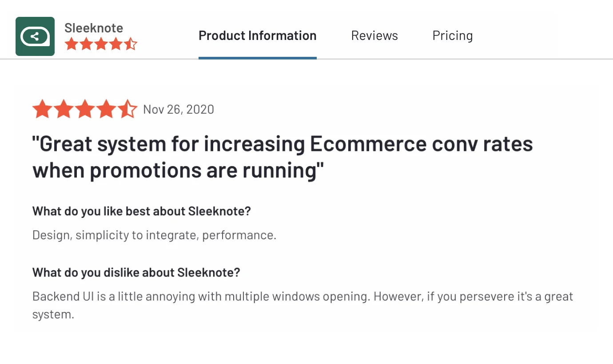Click the "What do you like best" heading

[142, 211]
